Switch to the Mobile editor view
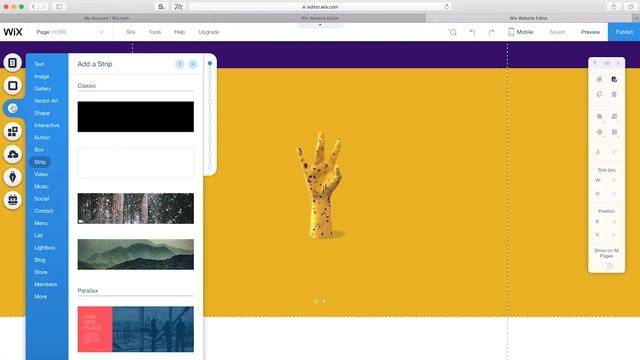 pyautogui.click(x=521, y=32)
